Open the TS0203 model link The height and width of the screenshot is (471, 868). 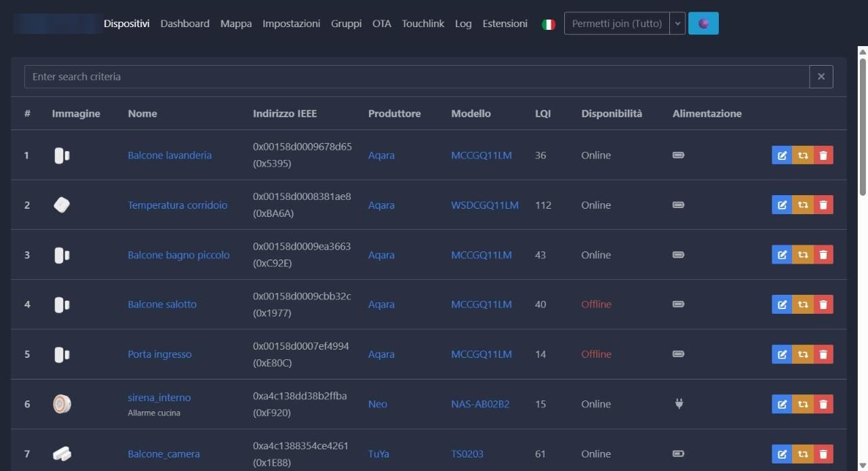click(x=467, y=454)
